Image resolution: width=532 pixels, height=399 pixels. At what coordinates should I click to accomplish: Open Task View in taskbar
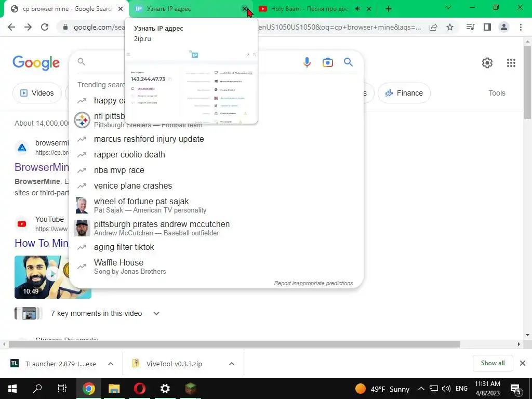click(62, 389)
